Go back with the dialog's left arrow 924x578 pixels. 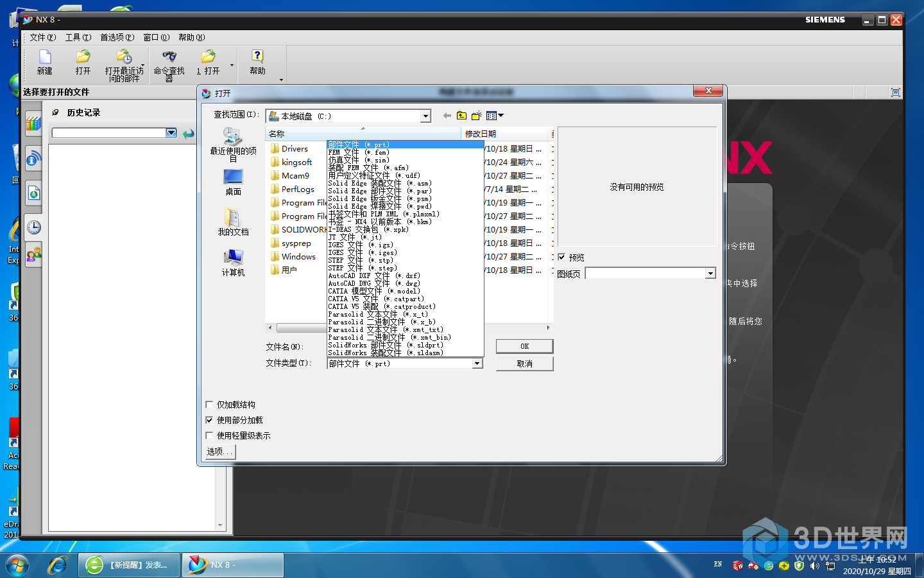tap(447, 116)
